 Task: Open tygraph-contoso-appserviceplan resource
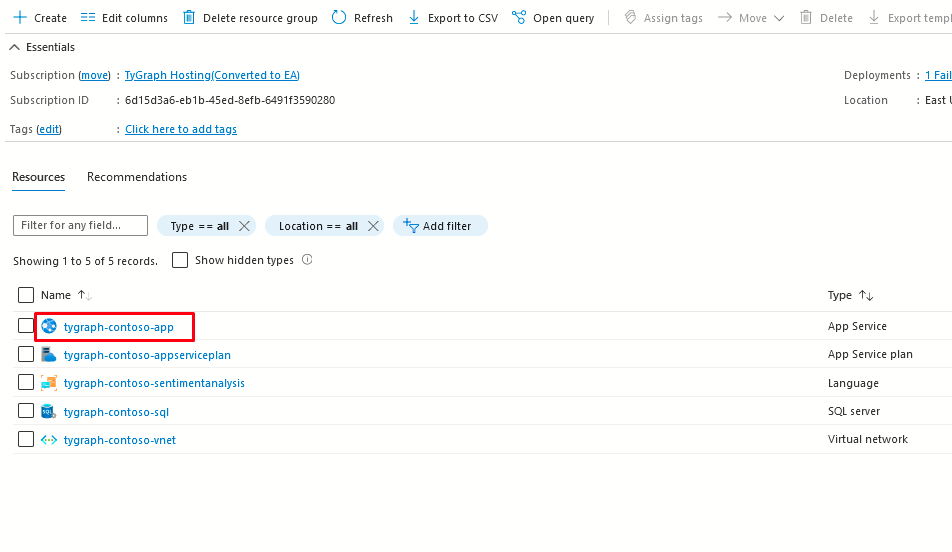click(147, 355)
